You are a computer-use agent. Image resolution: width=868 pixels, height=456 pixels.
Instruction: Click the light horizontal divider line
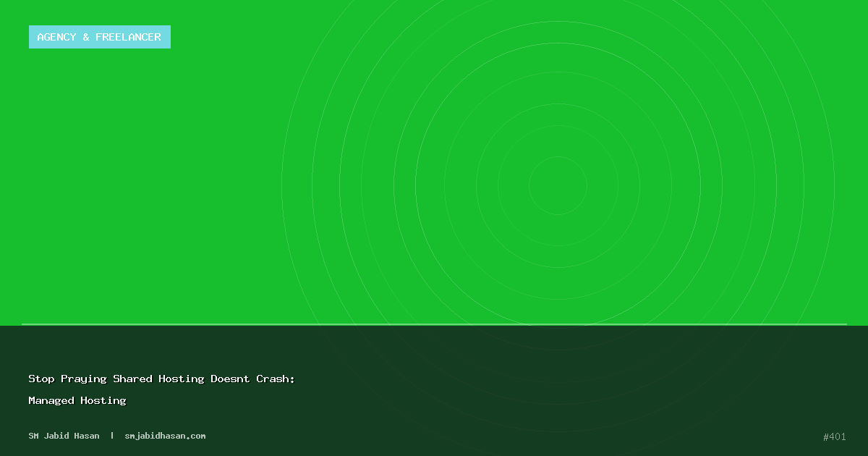pos(434,324)
